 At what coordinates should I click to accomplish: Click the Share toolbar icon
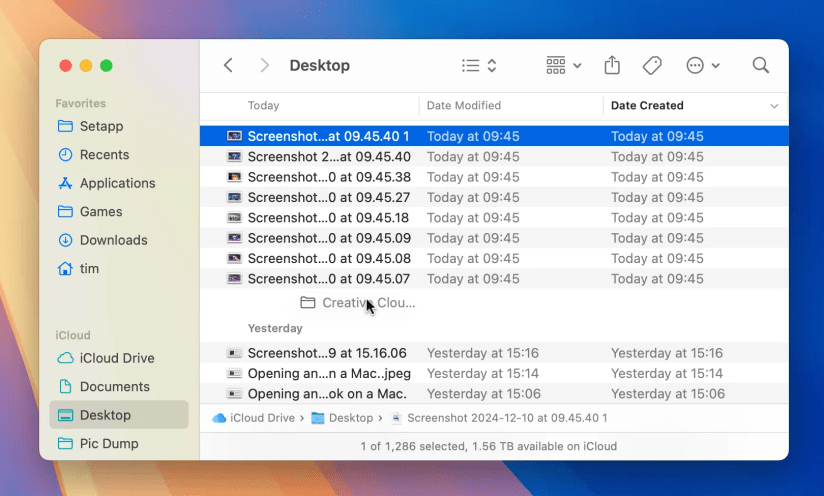(x=612, y=65)
